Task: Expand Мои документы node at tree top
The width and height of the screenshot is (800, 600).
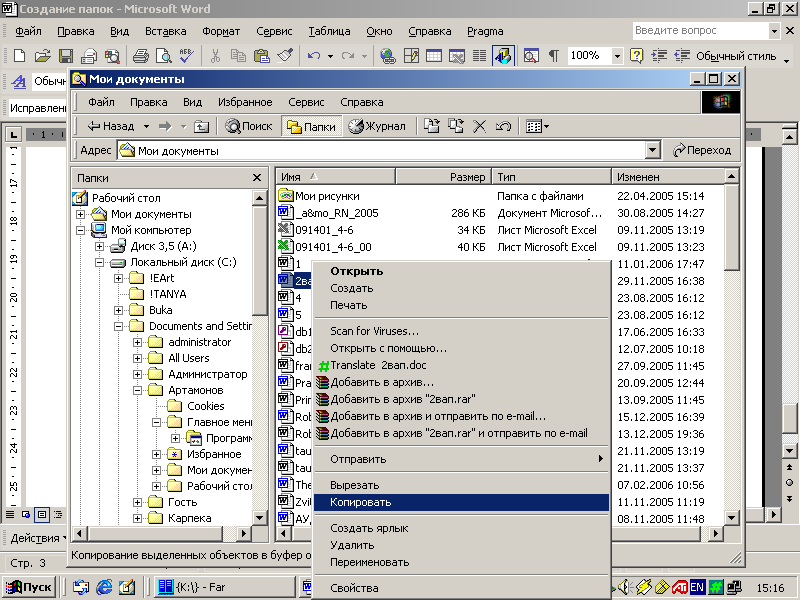Action: 80,214
